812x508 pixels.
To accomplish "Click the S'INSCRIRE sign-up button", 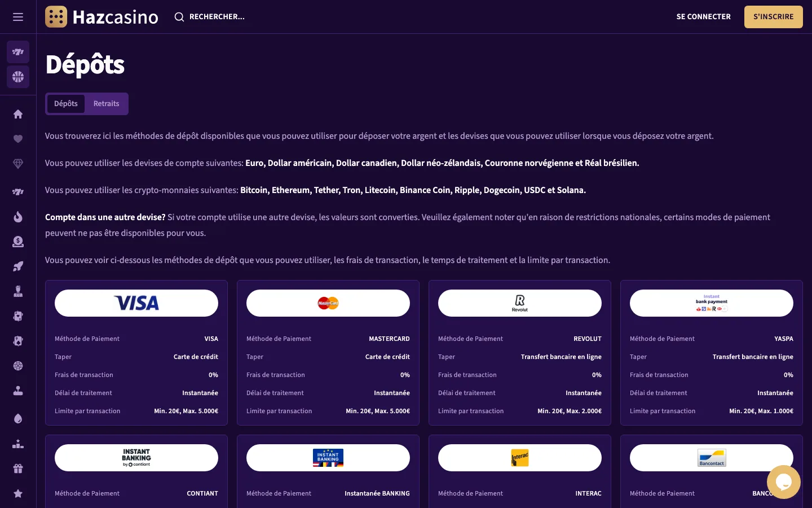I will click(774, 17).
